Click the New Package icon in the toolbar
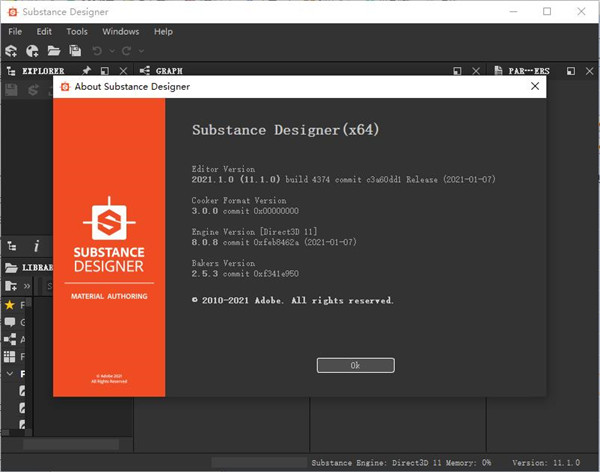 [33, 50]
